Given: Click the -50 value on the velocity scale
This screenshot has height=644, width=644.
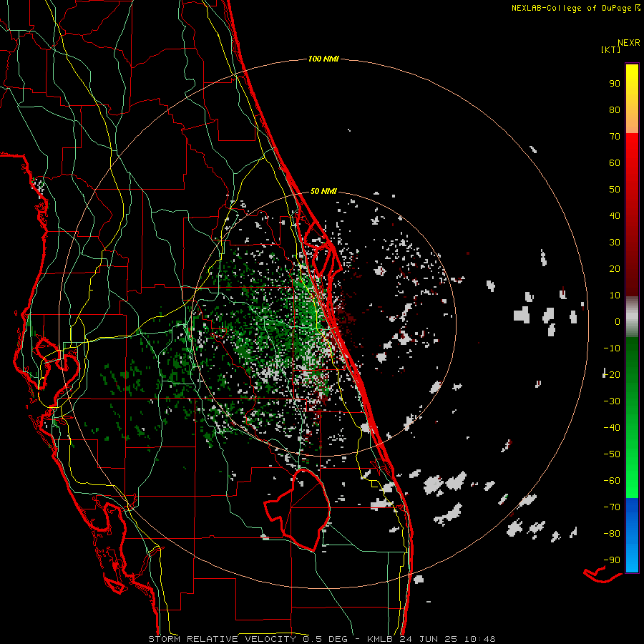Looking at the screenshot, I should [x=612, y=454].
